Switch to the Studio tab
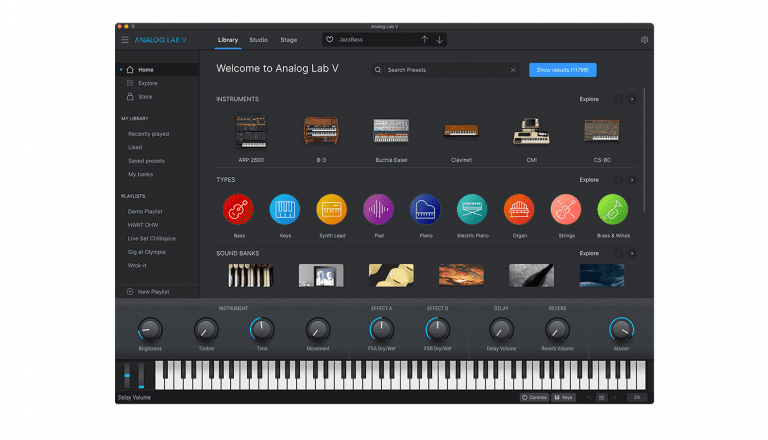This screenshot has height=440, width=768. coord(258,40)
